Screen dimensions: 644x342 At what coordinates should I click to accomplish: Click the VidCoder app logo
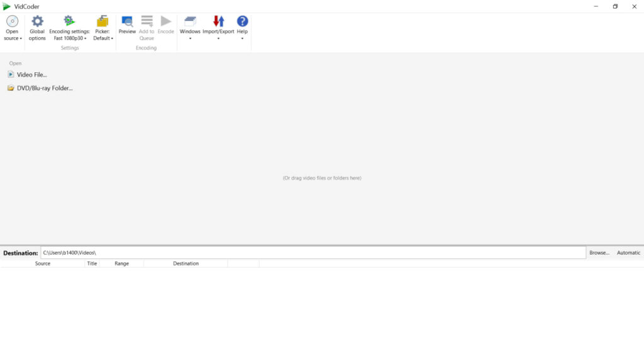[6, 6]
